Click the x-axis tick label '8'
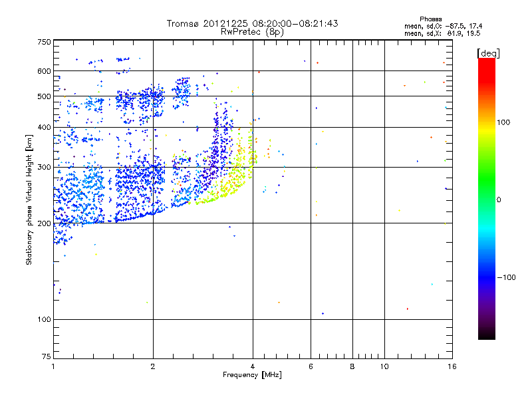The width and height of the screenshot is (532, 399). [352, 366]
